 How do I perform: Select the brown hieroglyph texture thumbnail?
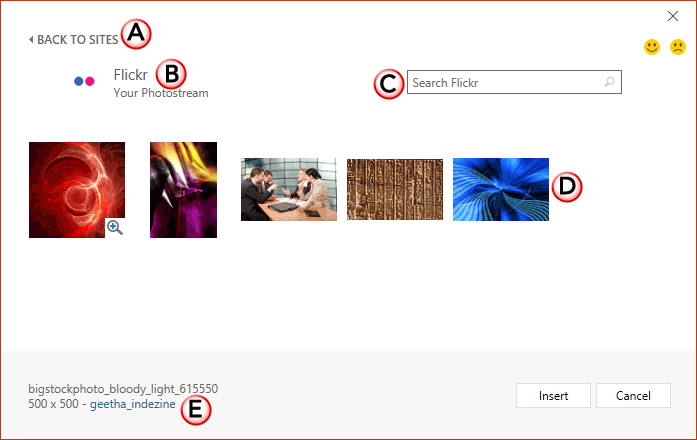[395, 189]
